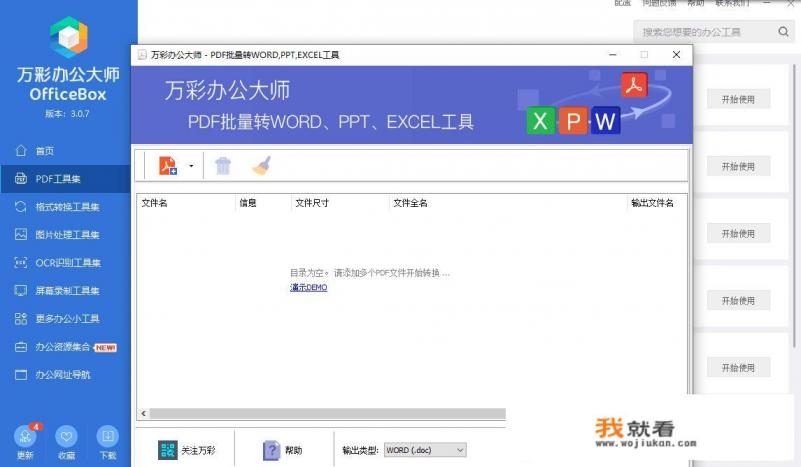Open the 输出类型 WORD (.doc) dropdown
Image resolution: width=801 pixels, height=467 pixels.
click(425, 451)
